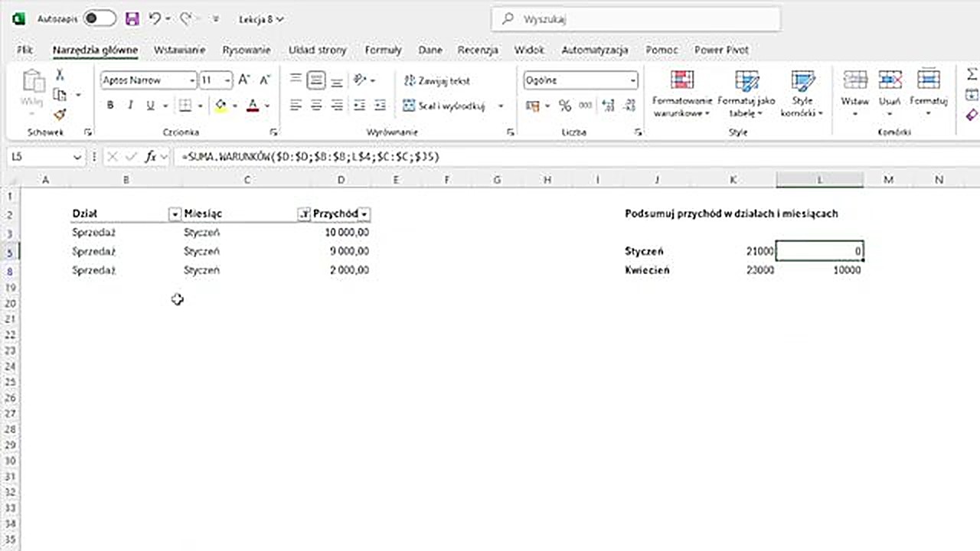Click the Save floppy disk icon
The width and height of the screenshot is (980, 551).
pyautogui.click(x=132, y=18)
